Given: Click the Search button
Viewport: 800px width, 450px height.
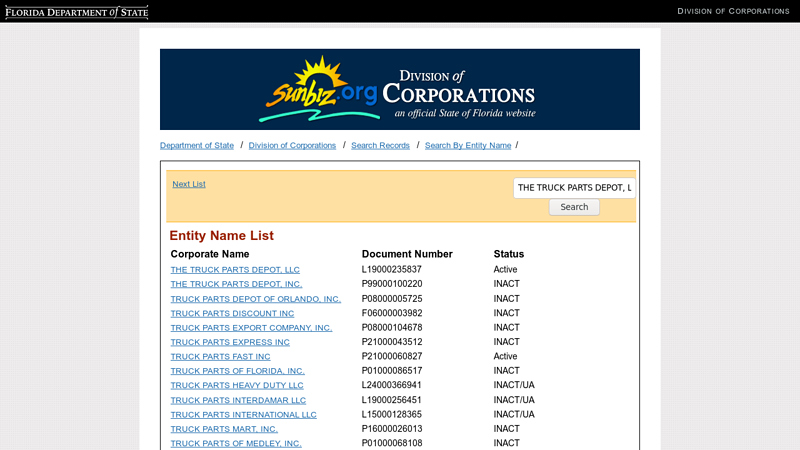Looking at the screenshot, I should point(574,207).
